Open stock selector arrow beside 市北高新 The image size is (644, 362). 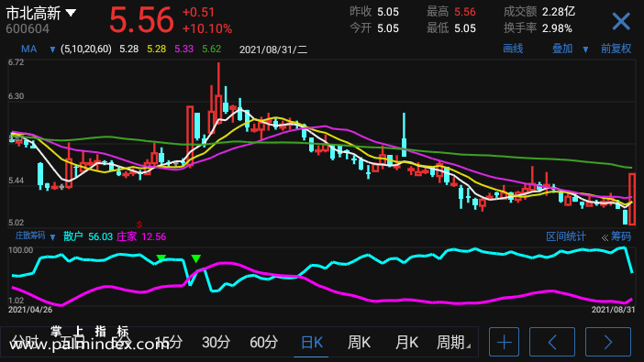click(71, 13)
